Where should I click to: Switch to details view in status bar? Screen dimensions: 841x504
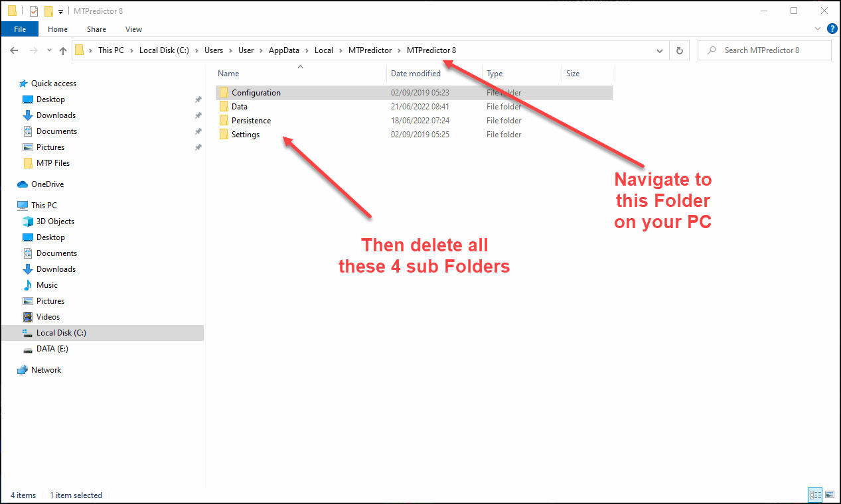(x=814, y=495)
